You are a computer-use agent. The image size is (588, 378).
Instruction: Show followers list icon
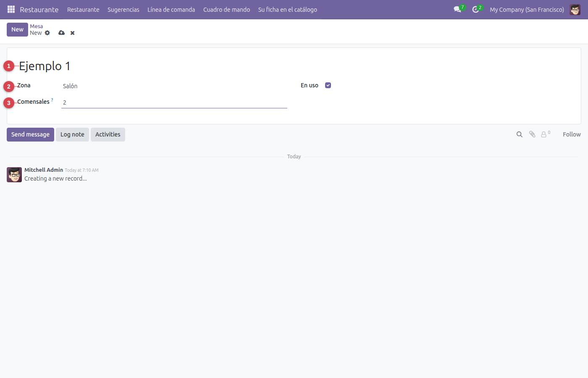coord(545,134)
